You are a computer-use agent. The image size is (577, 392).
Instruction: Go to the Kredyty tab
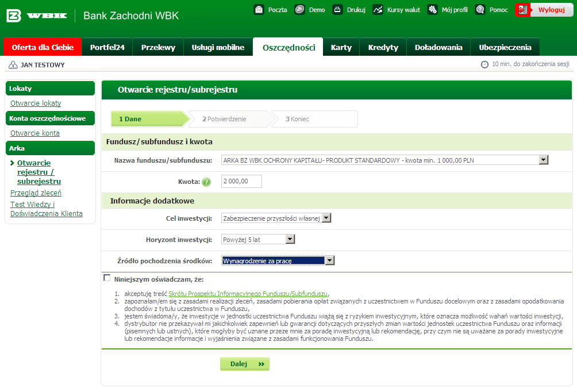pos(383,47)
